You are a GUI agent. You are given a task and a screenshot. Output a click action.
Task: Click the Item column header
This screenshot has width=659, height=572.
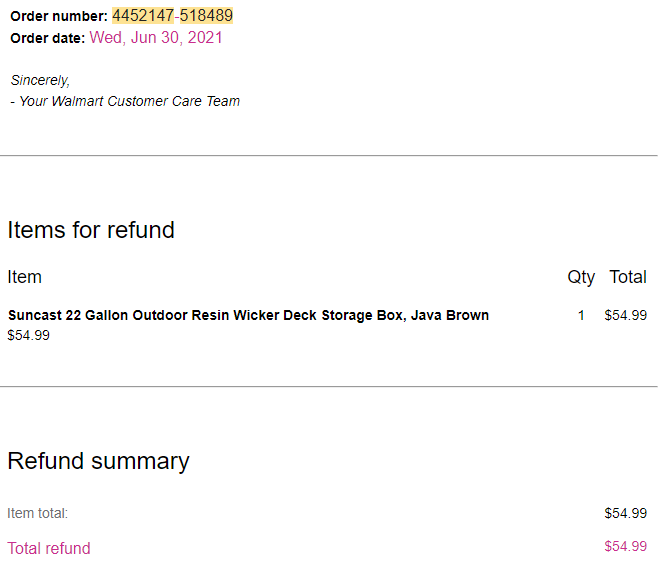click(x=24, y=277)
